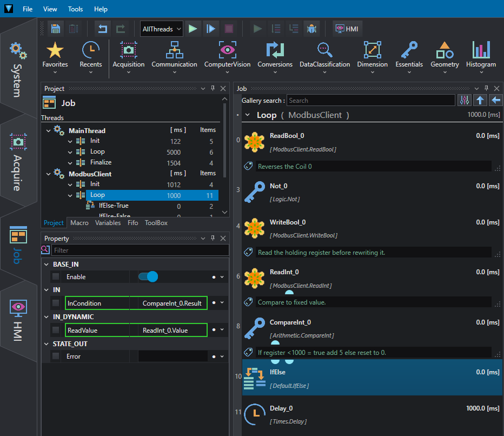Screen dimensions: 504x436
Task: Click the debug bug icon
Action: point(311,29)
